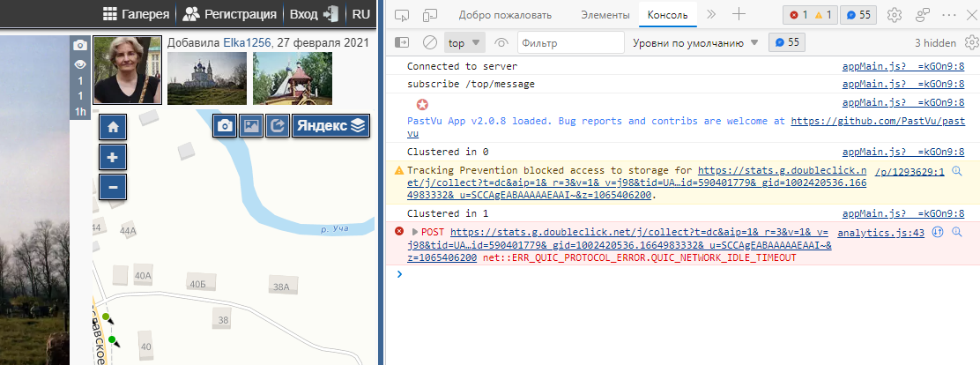
Task: Open the wooden chapel thumbnail
Action: [293, 78]
